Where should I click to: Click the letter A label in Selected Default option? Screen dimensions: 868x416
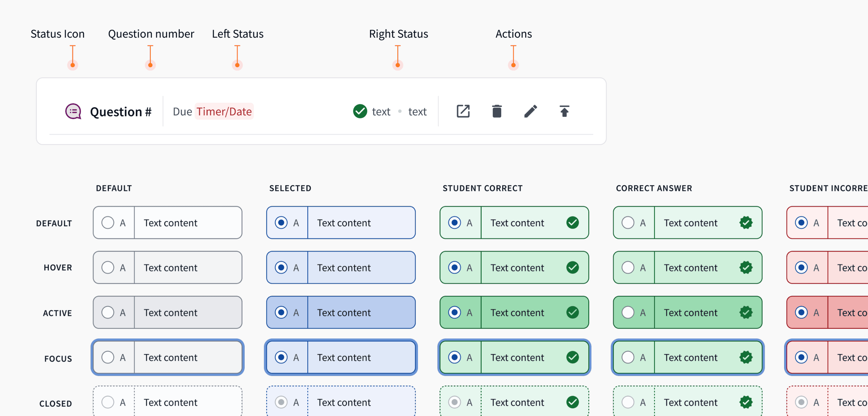pos(296,223)
